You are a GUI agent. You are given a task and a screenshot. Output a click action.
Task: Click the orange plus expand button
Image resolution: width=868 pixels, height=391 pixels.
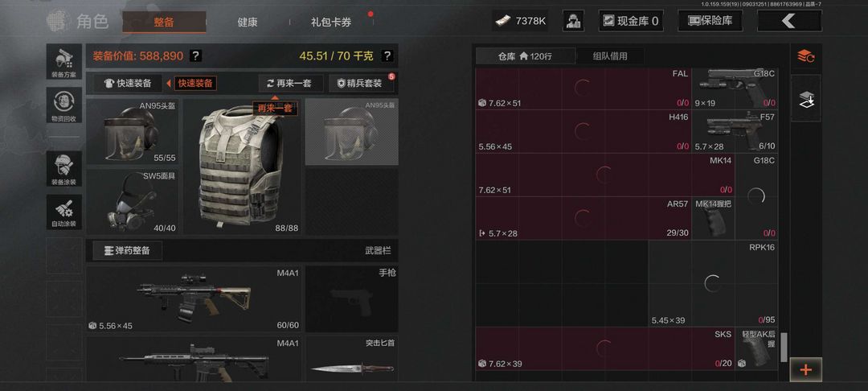(x=806, y=369)
